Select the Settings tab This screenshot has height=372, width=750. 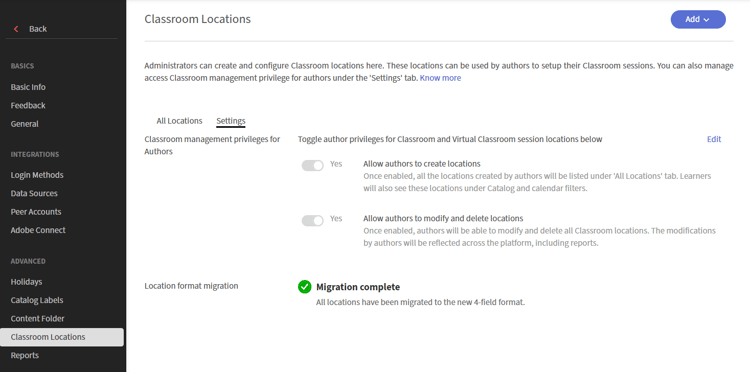(231, 121)
